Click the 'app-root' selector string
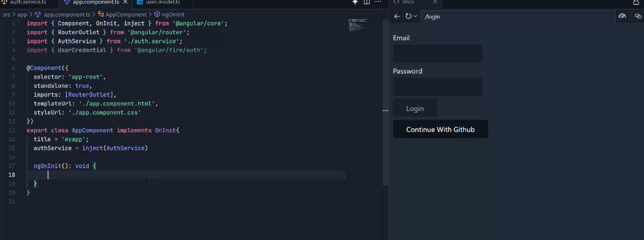This screenshot has width=644, height=240. click(85, 77)
